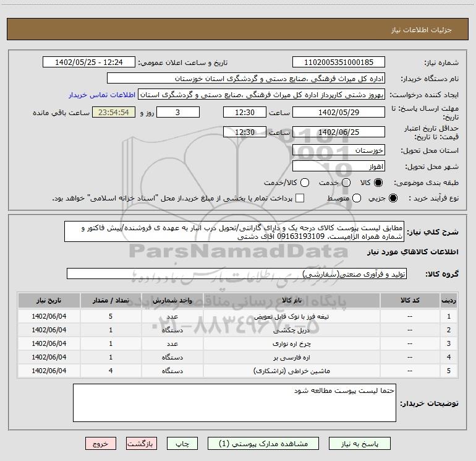476x461 pixels.
Task: Click the delivery province field خوزستان
Action: click(x=339, y=150)
